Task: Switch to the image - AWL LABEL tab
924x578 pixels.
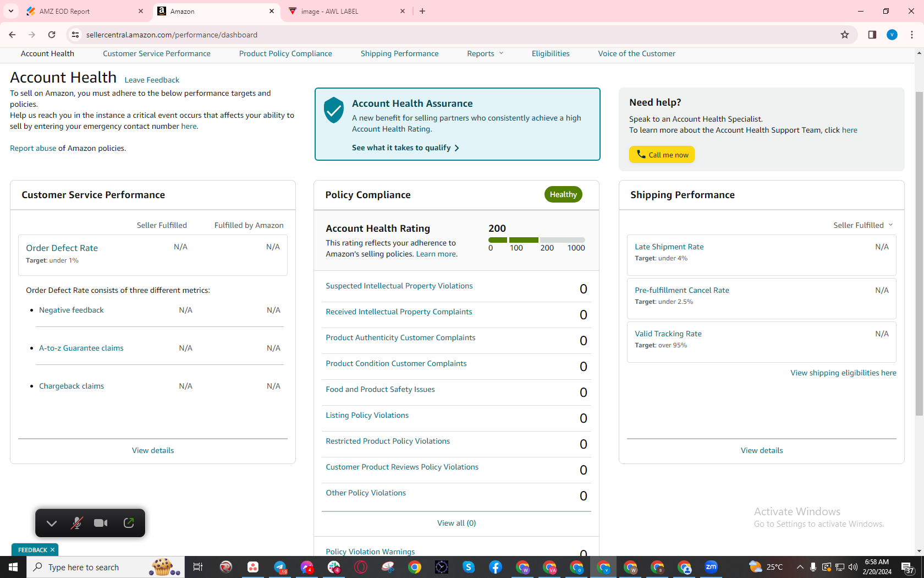Action: pyautogui.click(x=347, y=11)
